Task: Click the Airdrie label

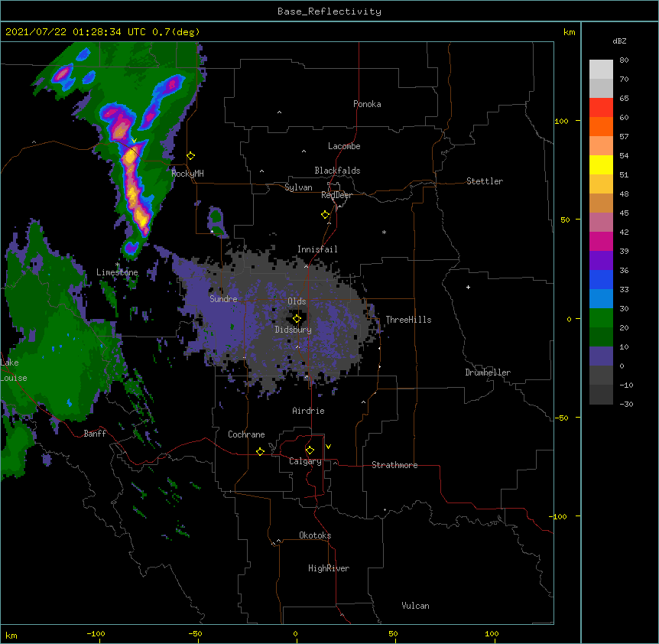Action: 308,411
